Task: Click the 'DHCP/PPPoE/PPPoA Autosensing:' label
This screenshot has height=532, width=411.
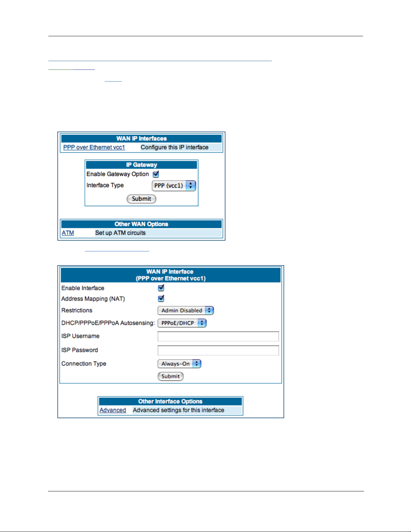Action: tap(108, 323)
